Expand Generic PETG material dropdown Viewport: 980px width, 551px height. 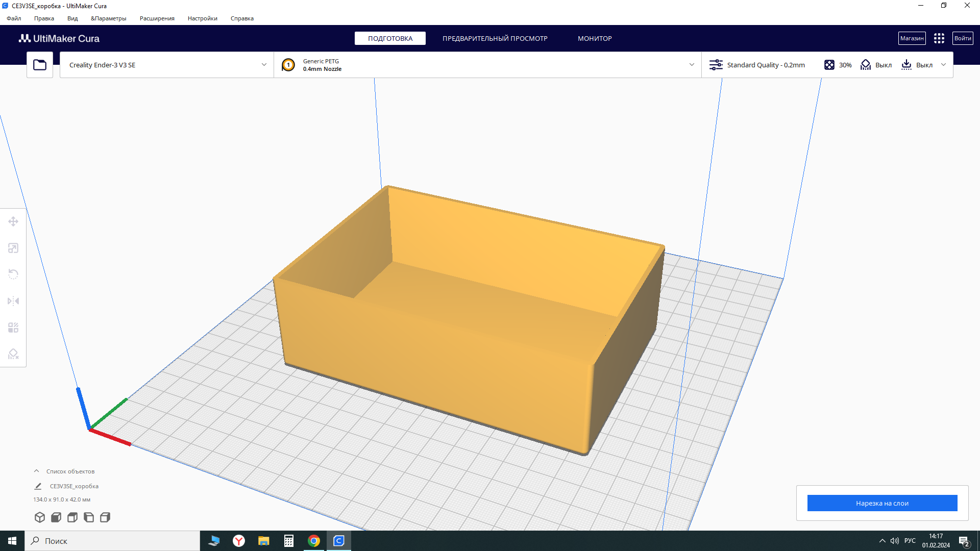[692, 65]
